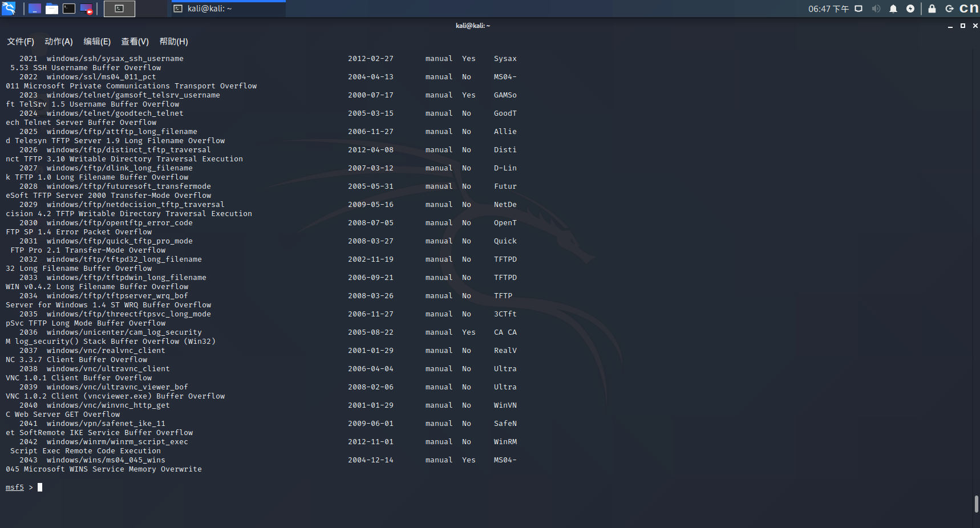Click the description 'Script Exec Remote Code Execution'

(x=86, y=451)
